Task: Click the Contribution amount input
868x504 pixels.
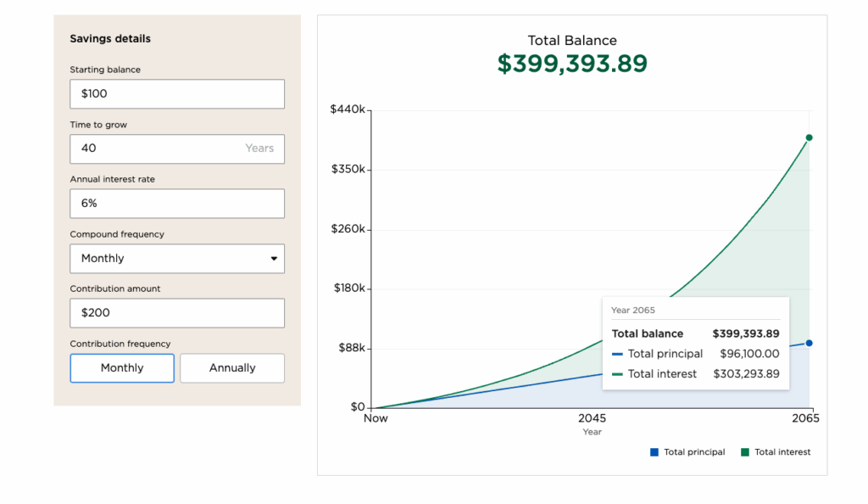Action: point(176,313)
